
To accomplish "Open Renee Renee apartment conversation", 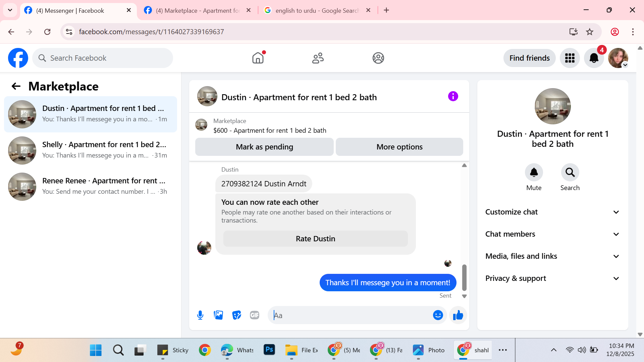I will (91, 187).
